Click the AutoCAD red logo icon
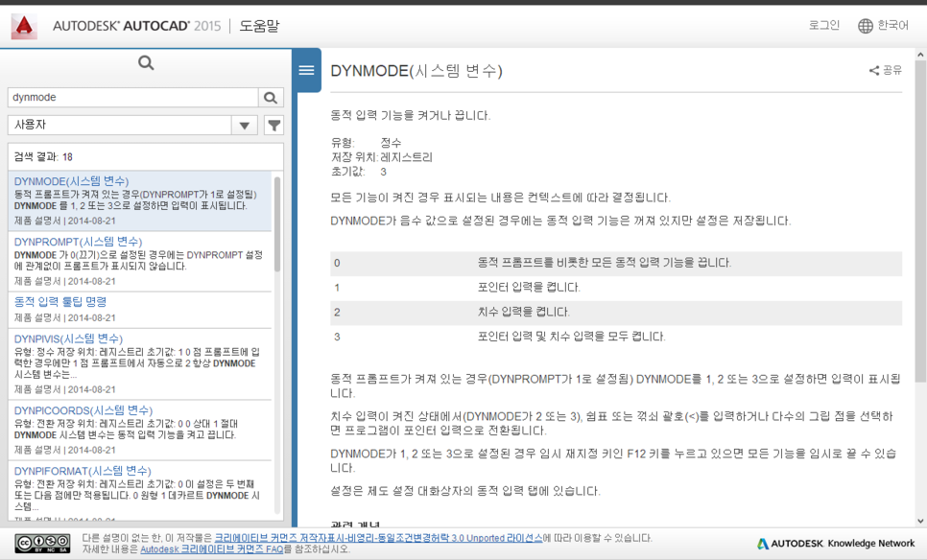The height and width of the screenshot is (560, 927). point(24,26)
